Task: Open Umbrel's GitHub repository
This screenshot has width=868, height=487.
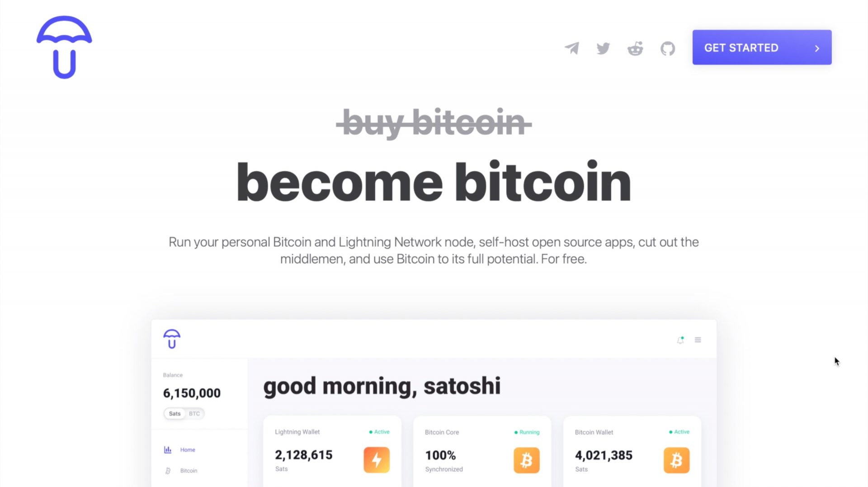Action: pos(667,48)
